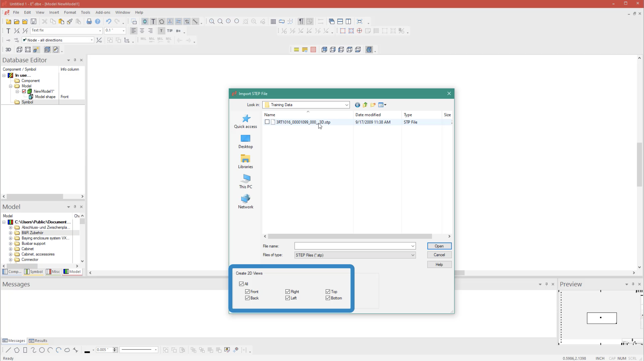Switch to the Symbol tab

pyautogui.click(x=34, y=272)
